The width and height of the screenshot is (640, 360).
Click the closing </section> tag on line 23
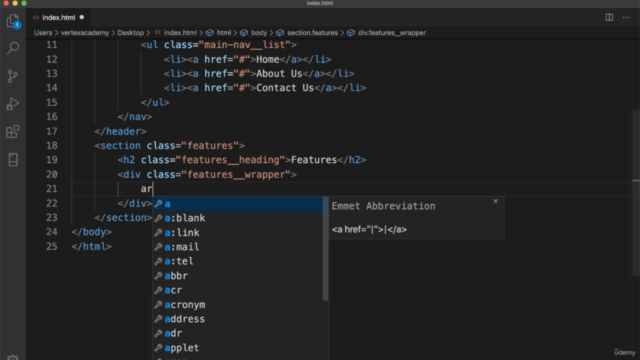124,218
